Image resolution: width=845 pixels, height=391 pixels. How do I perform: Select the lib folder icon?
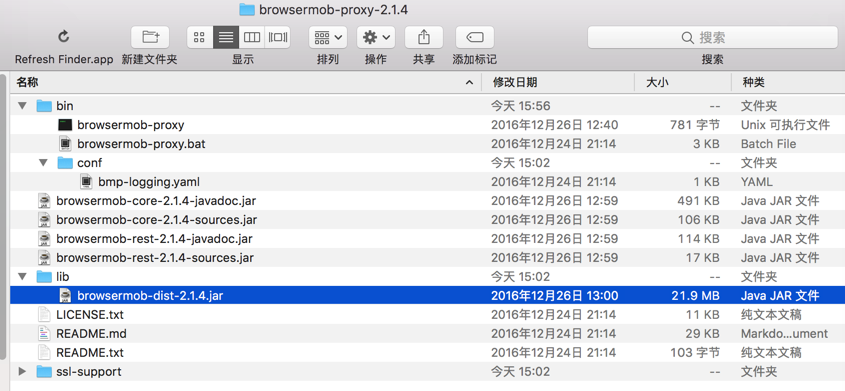point(44,276)
